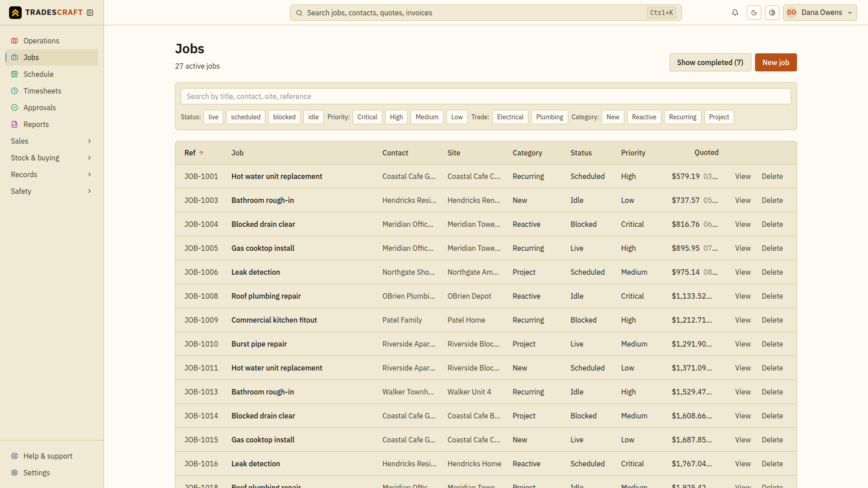This screenshot has height=488, width=868.
Task: Toggle the scheduled status filter
Action: click(245, 117)
